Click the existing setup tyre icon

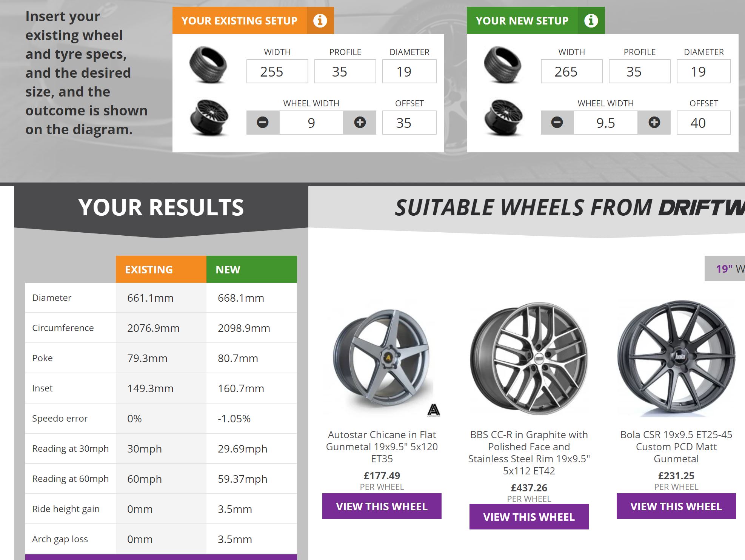coord(208,65)
